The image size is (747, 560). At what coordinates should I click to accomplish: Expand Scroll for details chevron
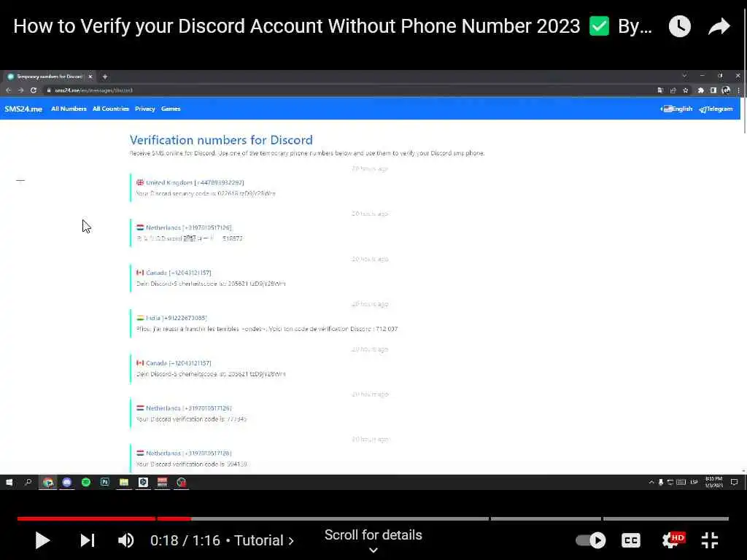pyautogui.click(x=373, y=551)
